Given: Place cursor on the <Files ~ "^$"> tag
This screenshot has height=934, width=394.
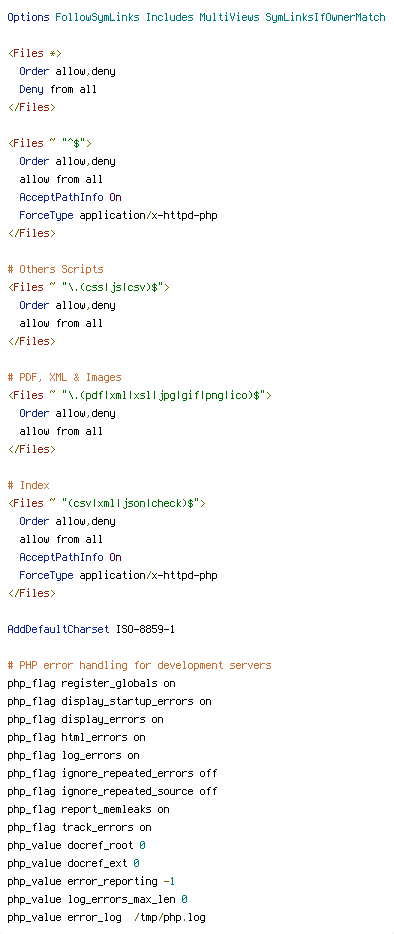Looking at the screenshot, I should coord(49,143).
